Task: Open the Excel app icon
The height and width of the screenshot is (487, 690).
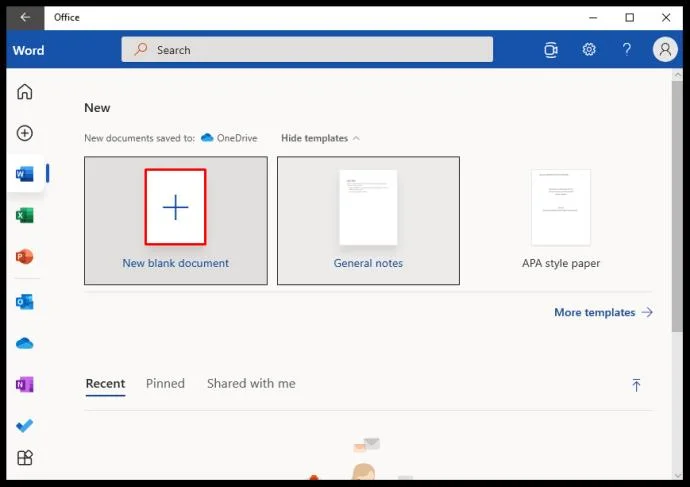Action: tap(25, 215)
